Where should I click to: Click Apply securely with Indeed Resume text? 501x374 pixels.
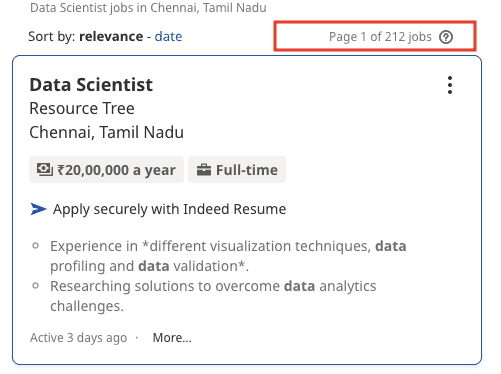[x=169, y=209]
